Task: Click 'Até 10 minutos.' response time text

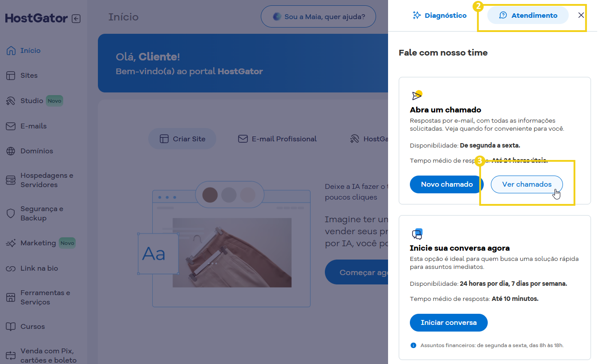Action: pos(515,299)
